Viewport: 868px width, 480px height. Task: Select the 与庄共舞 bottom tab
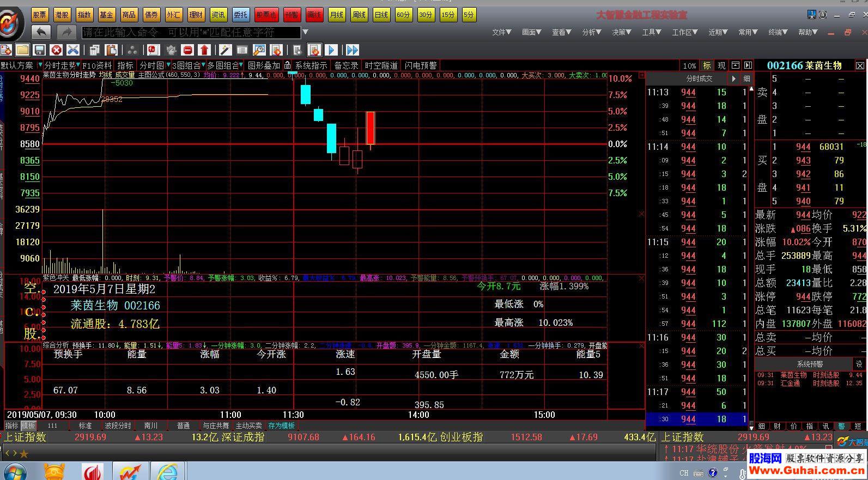click(216, 426)
